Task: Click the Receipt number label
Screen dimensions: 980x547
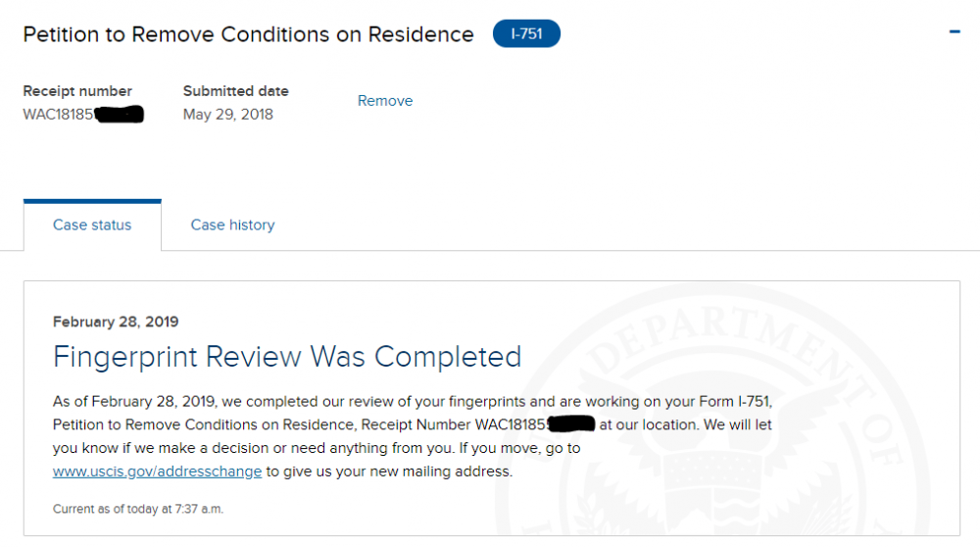Action: point(77,91)
